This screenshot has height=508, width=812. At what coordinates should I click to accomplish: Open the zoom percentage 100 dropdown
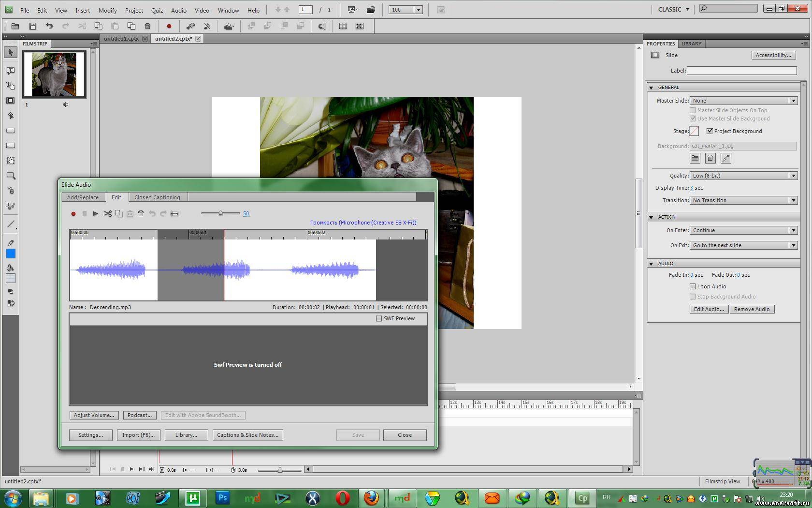pyautogui.click(x=419, y=10)
